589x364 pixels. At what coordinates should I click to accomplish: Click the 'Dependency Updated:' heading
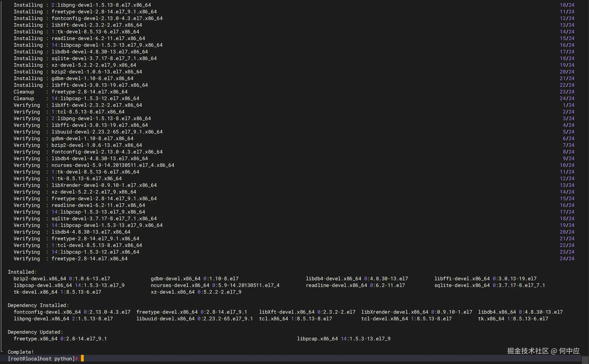click(x=35, y=332)
